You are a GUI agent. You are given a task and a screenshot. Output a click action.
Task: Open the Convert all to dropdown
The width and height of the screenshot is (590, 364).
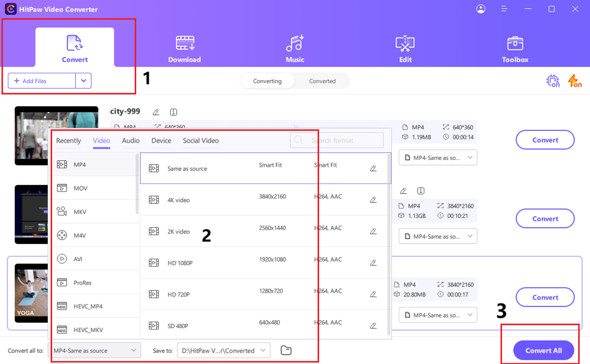tap(94, 350)
